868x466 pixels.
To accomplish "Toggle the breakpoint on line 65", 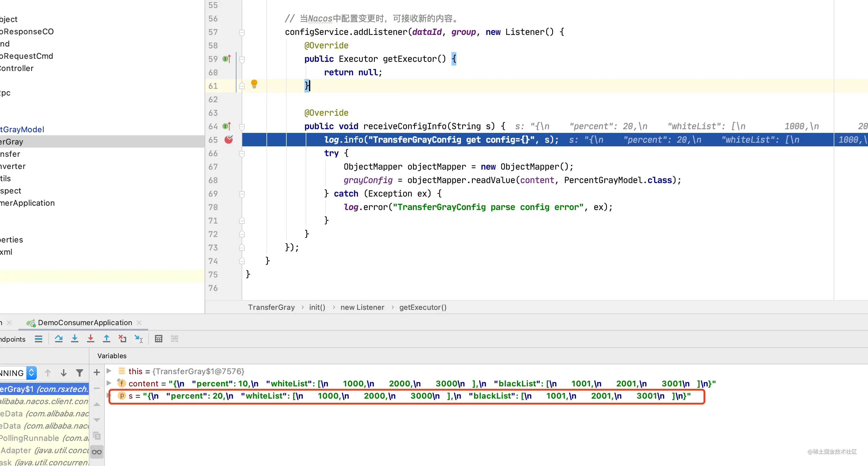I will pos(229,140).
